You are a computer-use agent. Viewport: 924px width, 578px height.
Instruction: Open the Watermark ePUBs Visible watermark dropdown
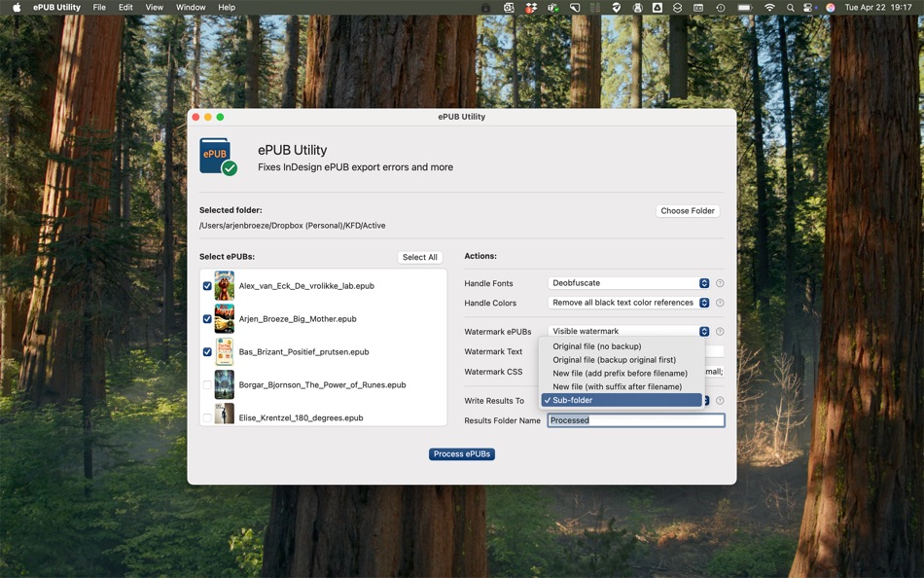tap(628, 331)
